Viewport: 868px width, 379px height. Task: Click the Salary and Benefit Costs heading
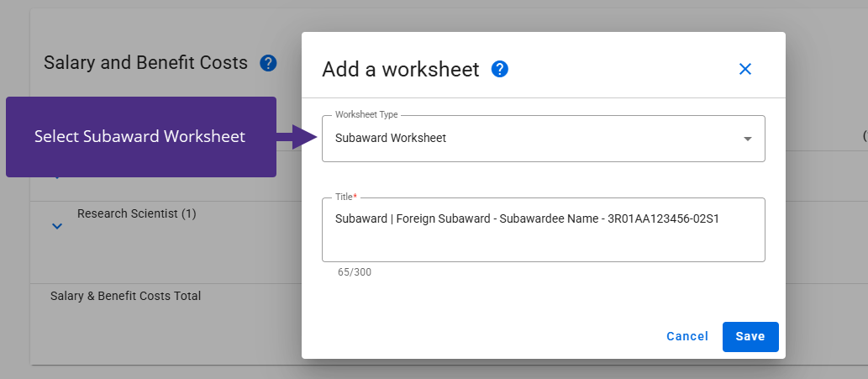coord(145,63)
